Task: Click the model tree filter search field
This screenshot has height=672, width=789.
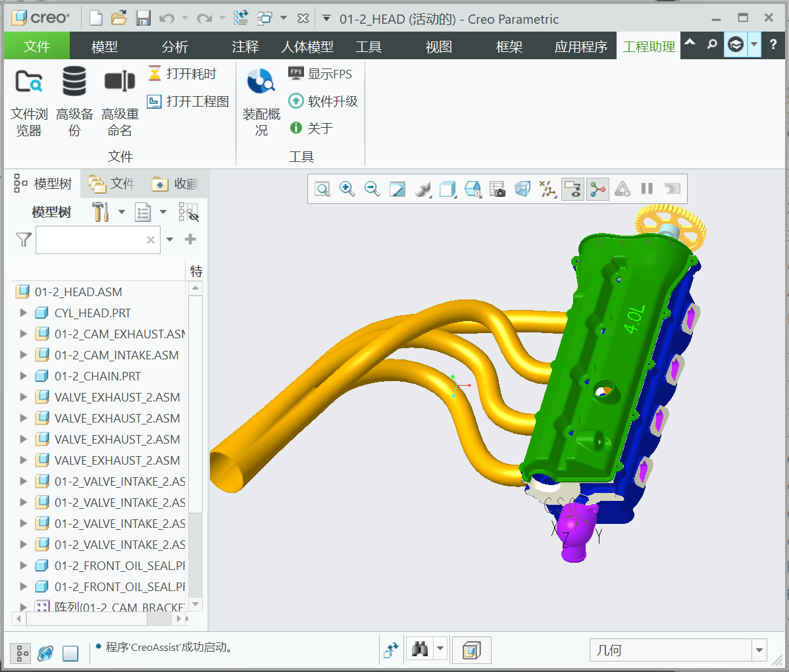Action: pyautogui.click(x=90, y=240)
